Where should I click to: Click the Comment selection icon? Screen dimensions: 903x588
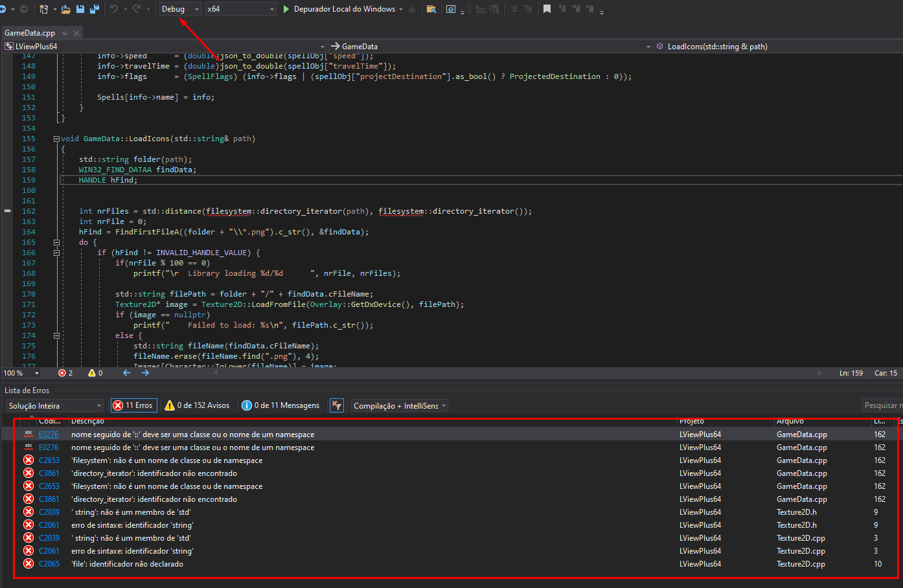click(480, 9)
